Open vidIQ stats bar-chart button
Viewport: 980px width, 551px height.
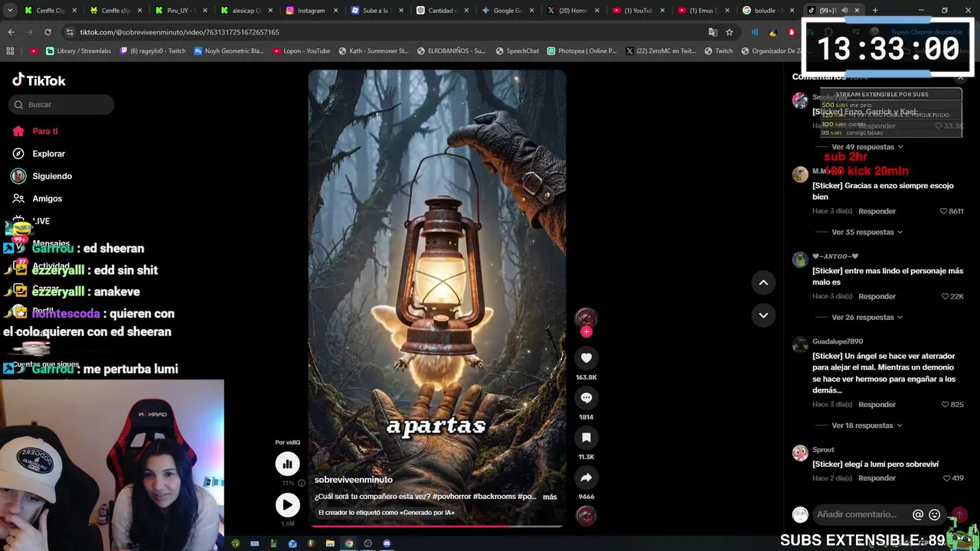click(288, 464)
